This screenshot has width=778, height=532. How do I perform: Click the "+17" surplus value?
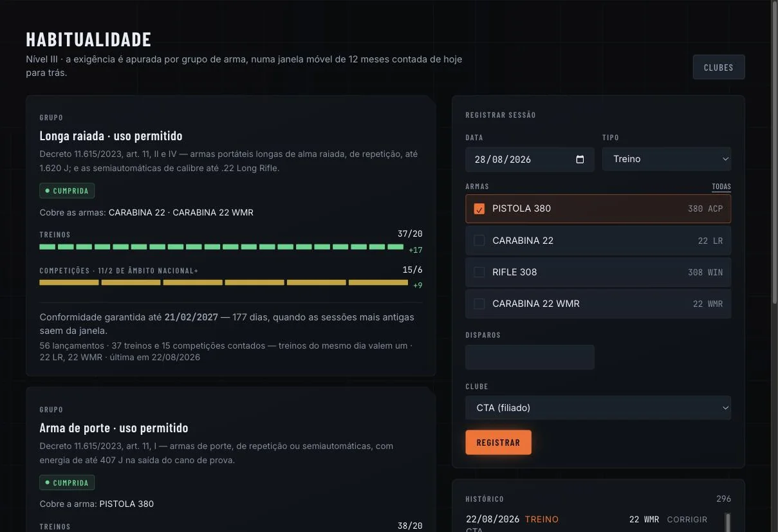(416, 250)
